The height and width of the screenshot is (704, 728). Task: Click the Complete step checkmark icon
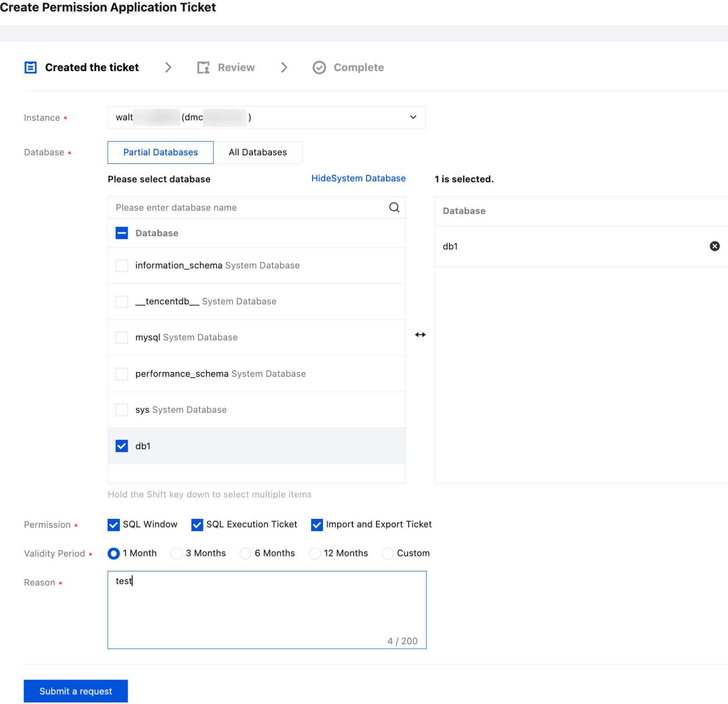[319, 67]
